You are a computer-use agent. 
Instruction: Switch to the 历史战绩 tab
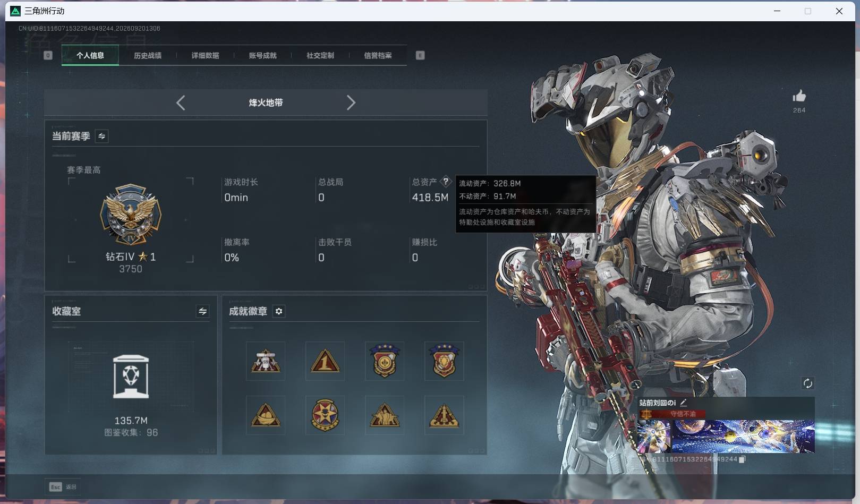tap(148, 55)
